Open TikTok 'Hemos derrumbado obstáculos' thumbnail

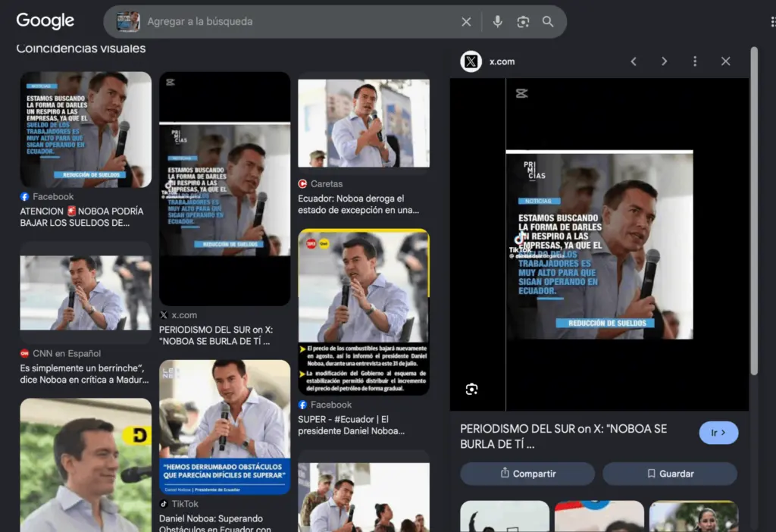coord(224,427)
